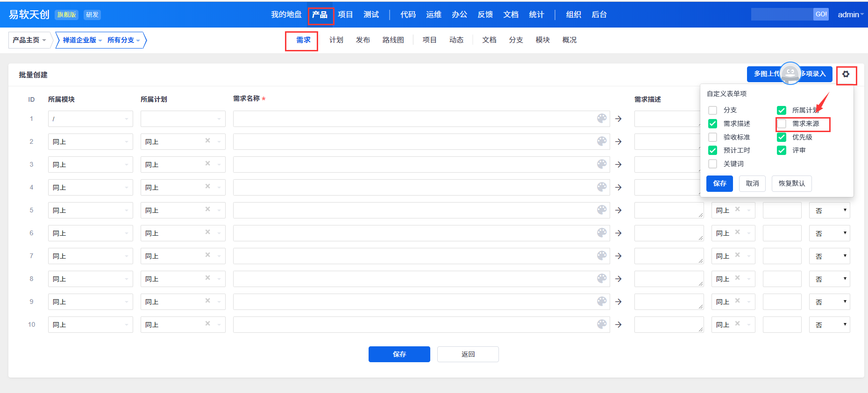The height and width of the screenshot is (393, 868).
Task: Clear the 所属计划 value in row 10
Action: (208, 323)
